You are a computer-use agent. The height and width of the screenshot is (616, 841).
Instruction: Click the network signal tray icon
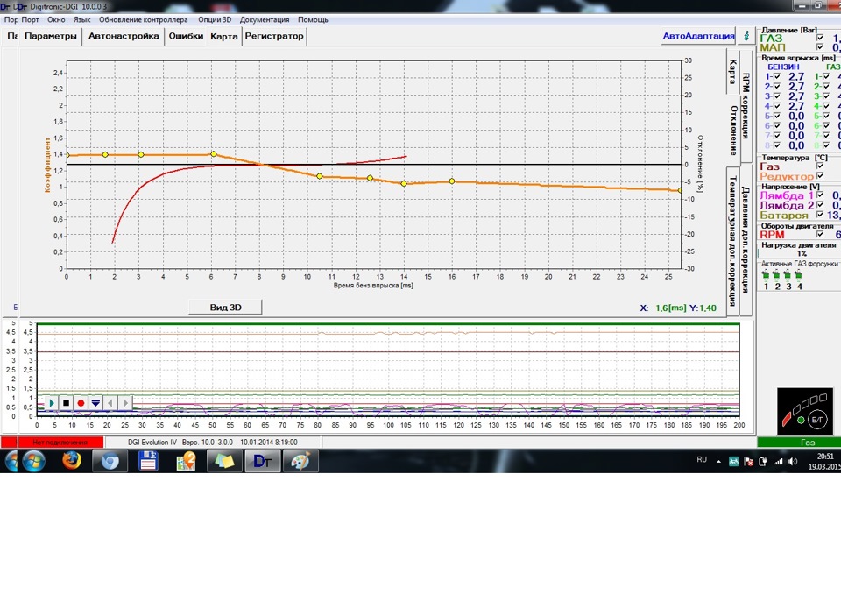click(x=778, y=462)
